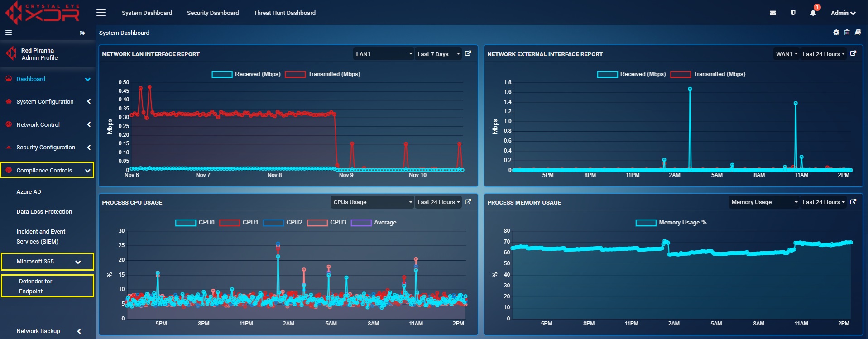Open the notifications bell icon
Viewport: 868px width, 339px height.
point(813,13)
